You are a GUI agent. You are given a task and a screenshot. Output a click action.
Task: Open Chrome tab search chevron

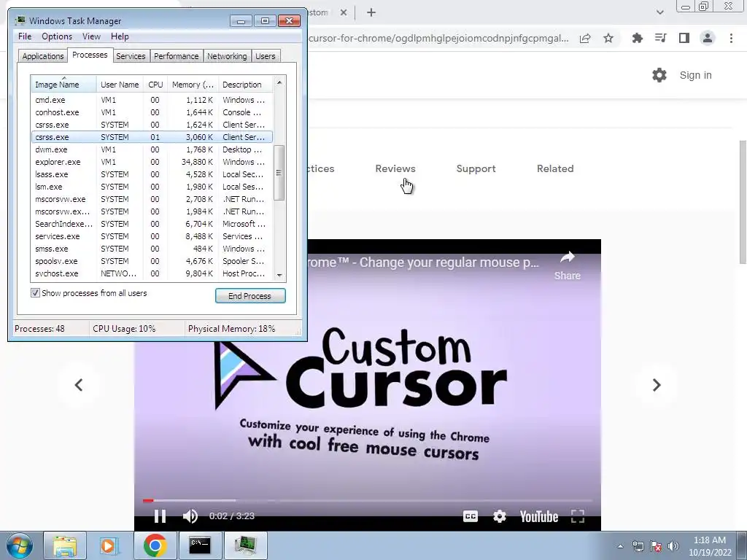(659, 12)
